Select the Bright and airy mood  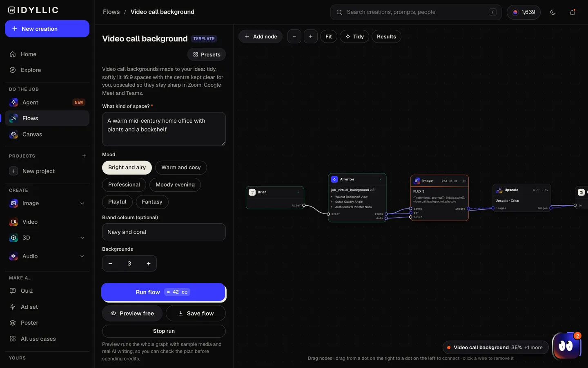point(127,168)
